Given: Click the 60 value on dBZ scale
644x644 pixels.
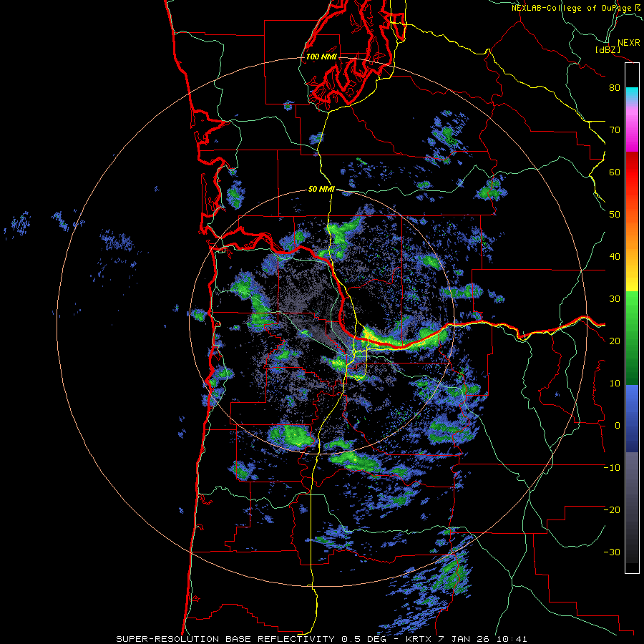Looking at the screenshot, I should pyautogui.click(x=615, y=172).
